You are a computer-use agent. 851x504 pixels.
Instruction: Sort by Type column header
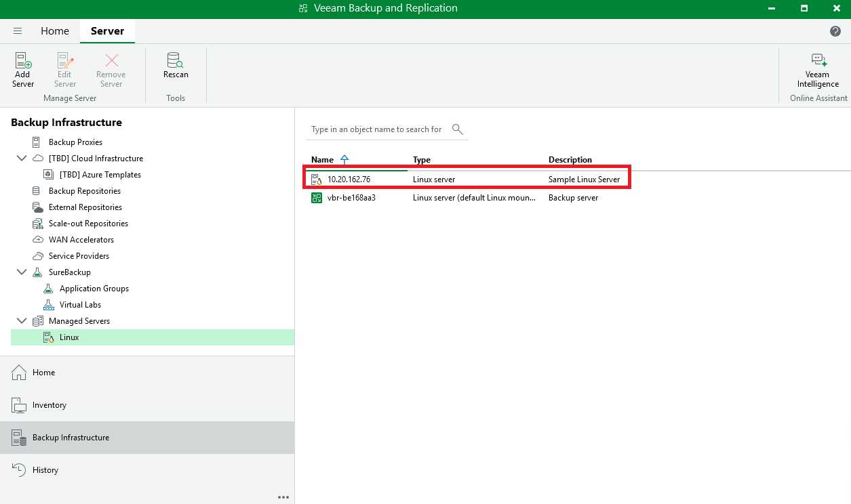click(422, 160)
